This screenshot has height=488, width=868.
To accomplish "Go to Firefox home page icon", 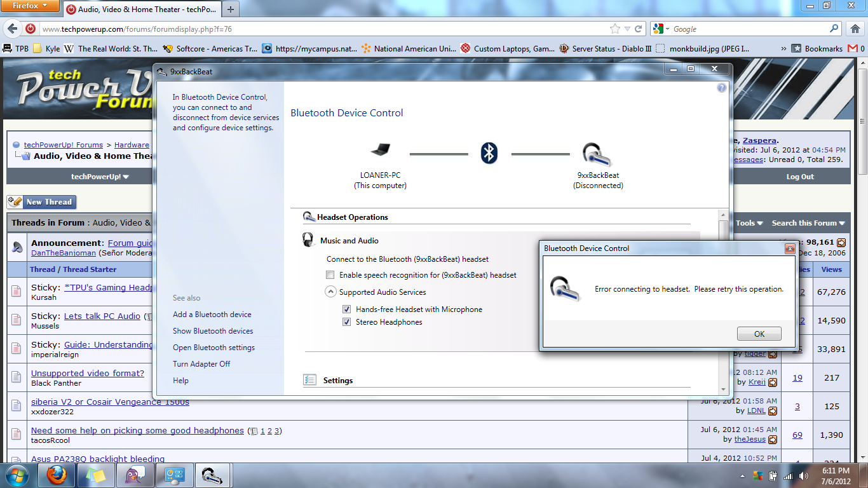I will tap(855, 29).
